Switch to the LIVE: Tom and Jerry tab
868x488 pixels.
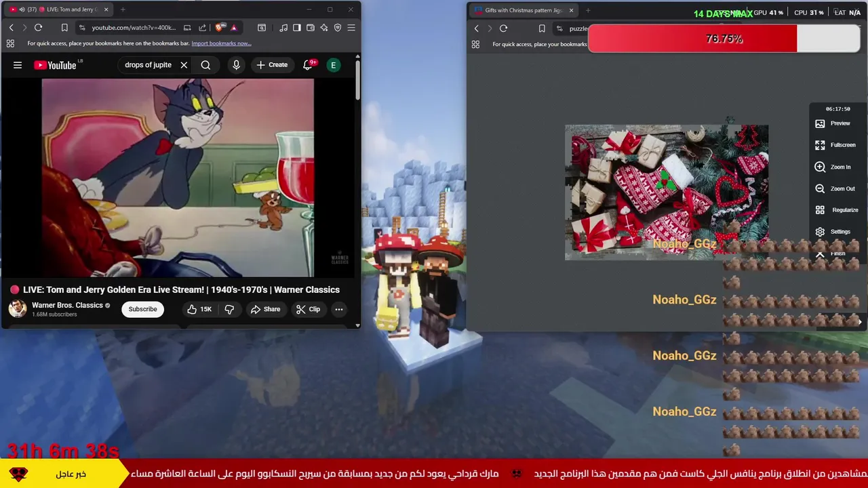coord(60,9)
